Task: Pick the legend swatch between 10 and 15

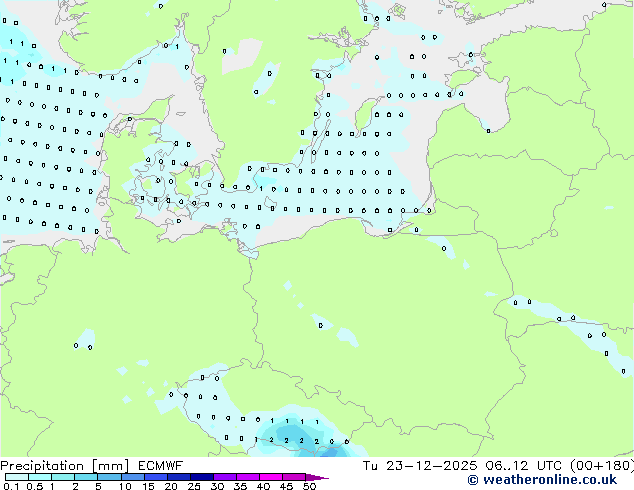Action: pos(132,477)
